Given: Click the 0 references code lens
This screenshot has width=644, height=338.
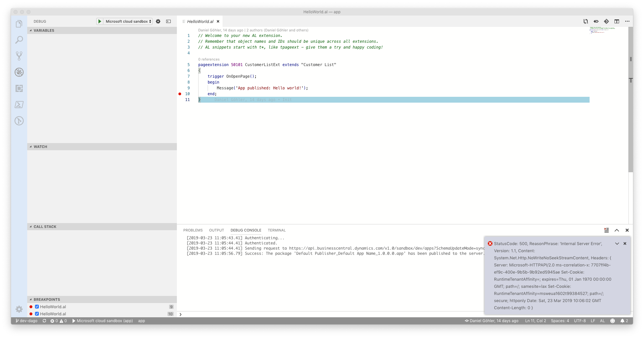Looking at the screenshot, I should [209, 59].
